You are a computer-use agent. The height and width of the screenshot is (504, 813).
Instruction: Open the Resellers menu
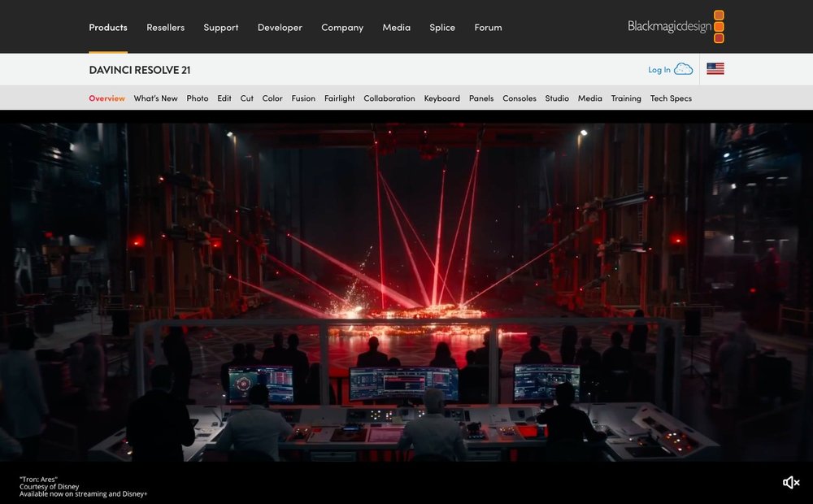coord(165,27)
